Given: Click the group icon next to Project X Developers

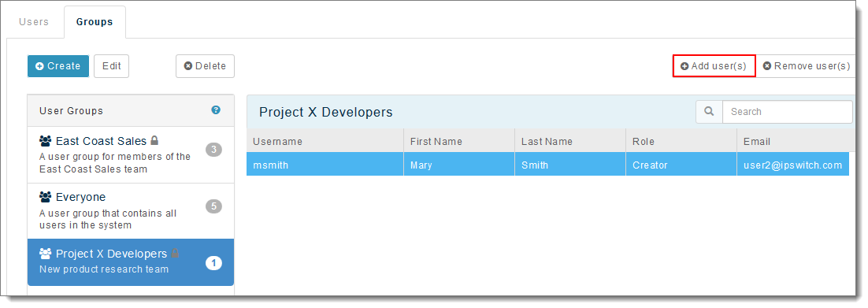Looking at the screenshot, I should pyautogui.click(x=46, y=254).
